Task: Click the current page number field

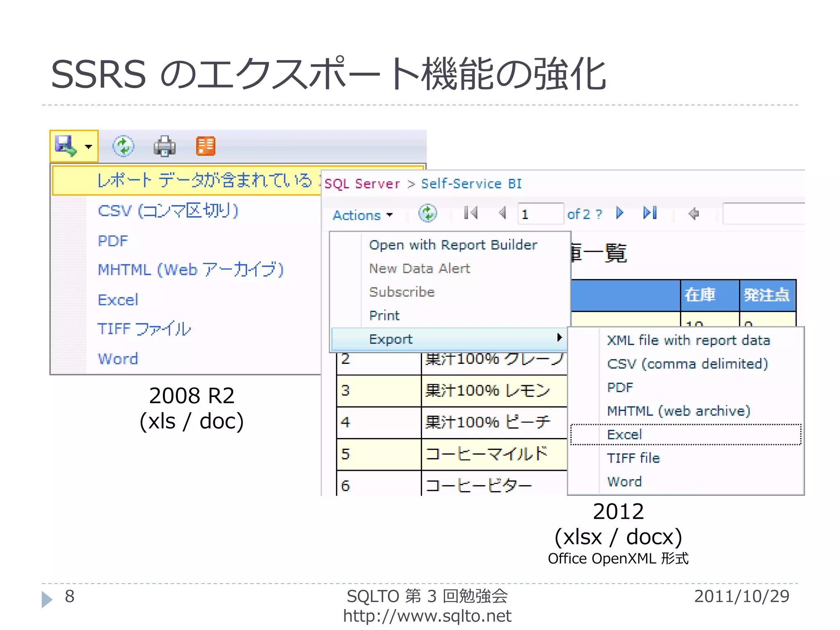Action: 541,214
